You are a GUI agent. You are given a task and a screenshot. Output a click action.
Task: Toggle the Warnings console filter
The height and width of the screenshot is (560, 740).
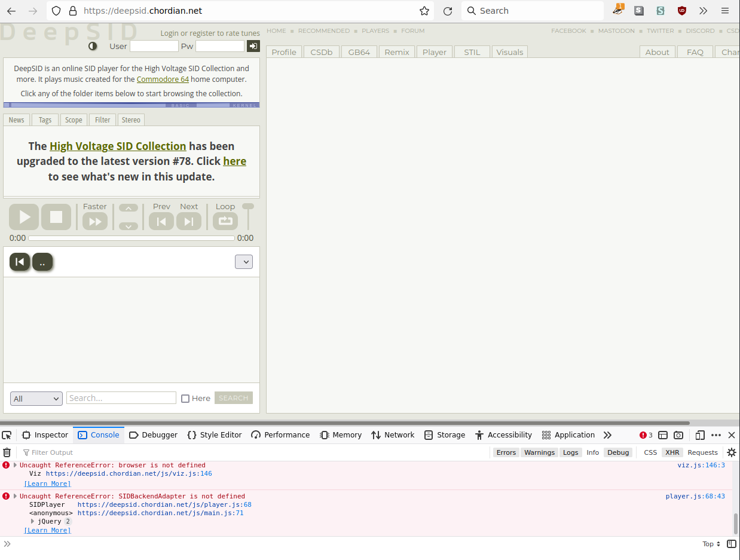(x=540, y=452)
